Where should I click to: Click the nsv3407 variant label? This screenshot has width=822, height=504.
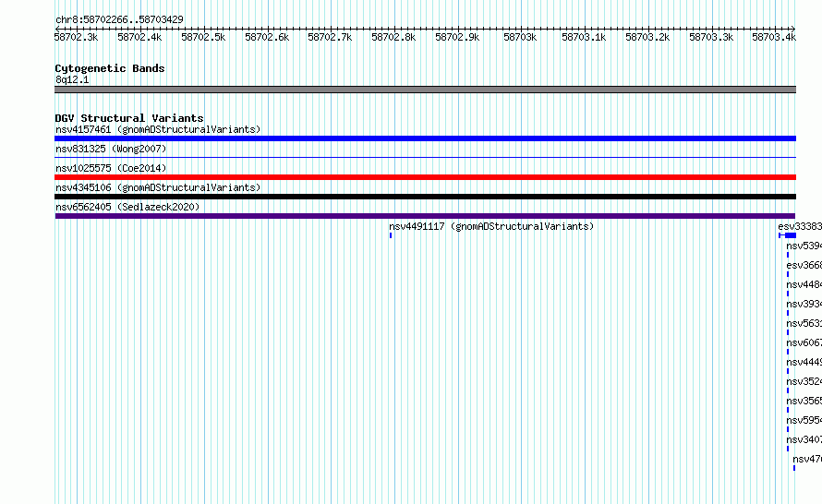(804, 439)
